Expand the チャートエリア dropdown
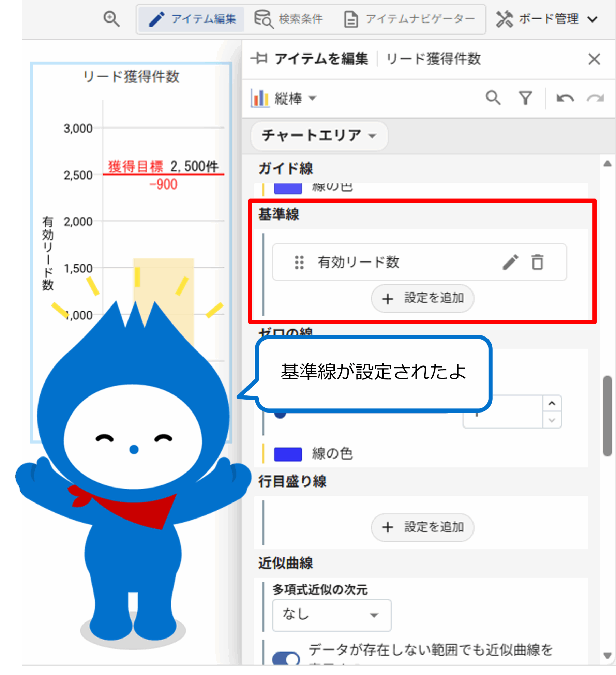 pyautogui.click(x=319, y=136)
